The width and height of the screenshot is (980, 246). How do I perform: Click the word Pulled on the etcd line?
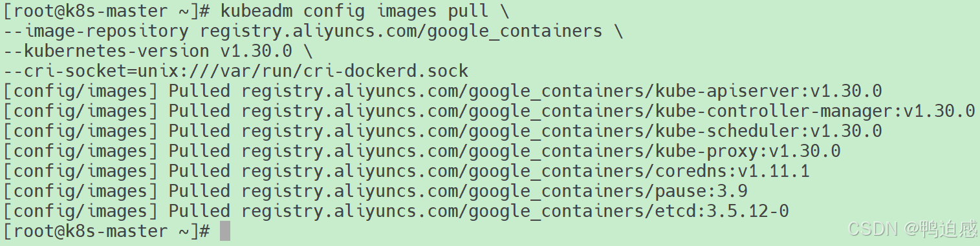coord(199,210)
